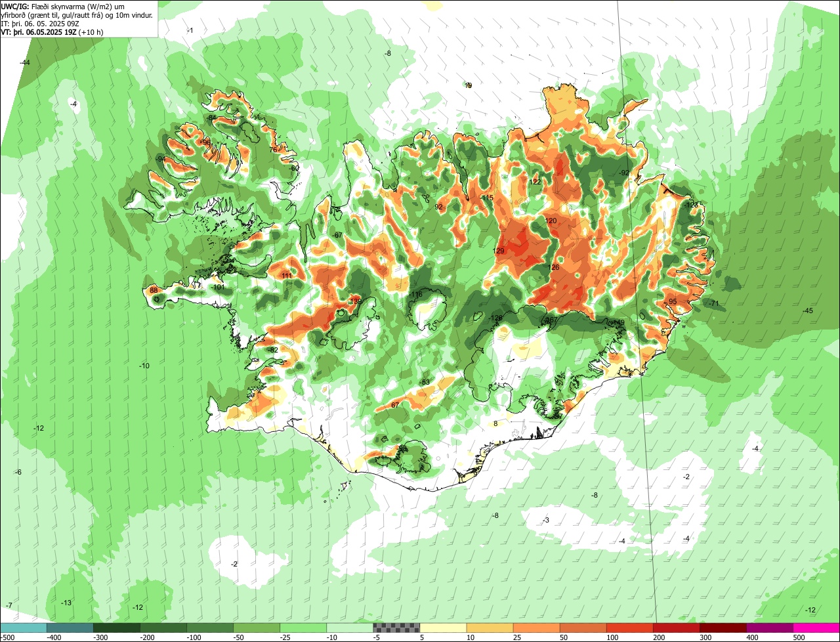Select the 10 to 25 light orange swatch

point(490,628)
